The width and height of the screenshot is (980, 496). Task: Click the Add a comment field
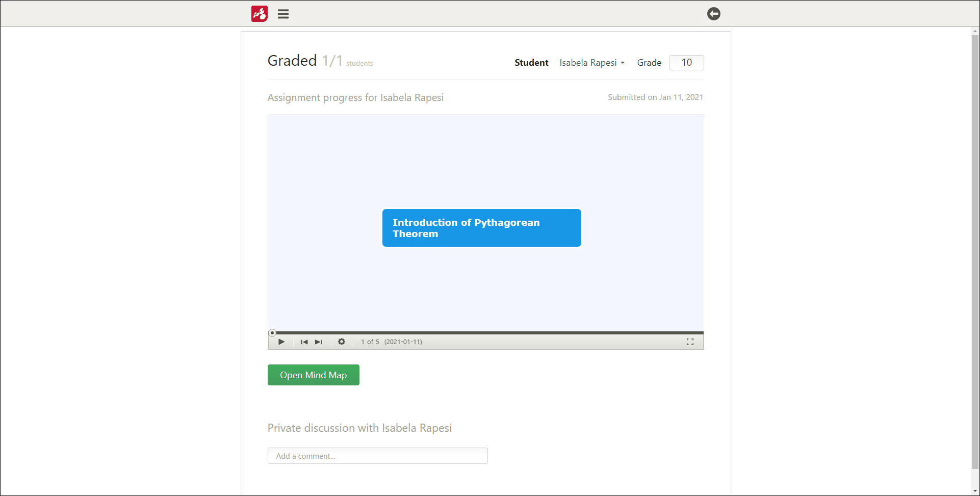(378, 456)
